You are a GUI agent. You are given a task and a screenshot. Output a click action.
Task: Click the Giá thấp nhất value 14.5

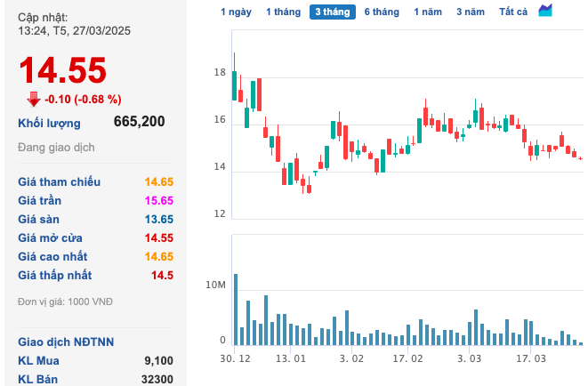(162, 275)
